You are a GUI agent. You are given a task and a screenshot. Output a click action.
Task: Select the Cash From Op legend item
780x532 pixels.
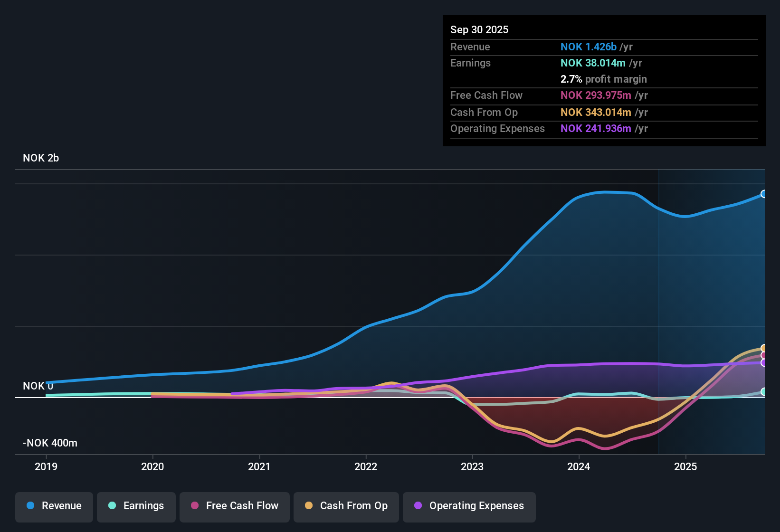click(346, 506)
